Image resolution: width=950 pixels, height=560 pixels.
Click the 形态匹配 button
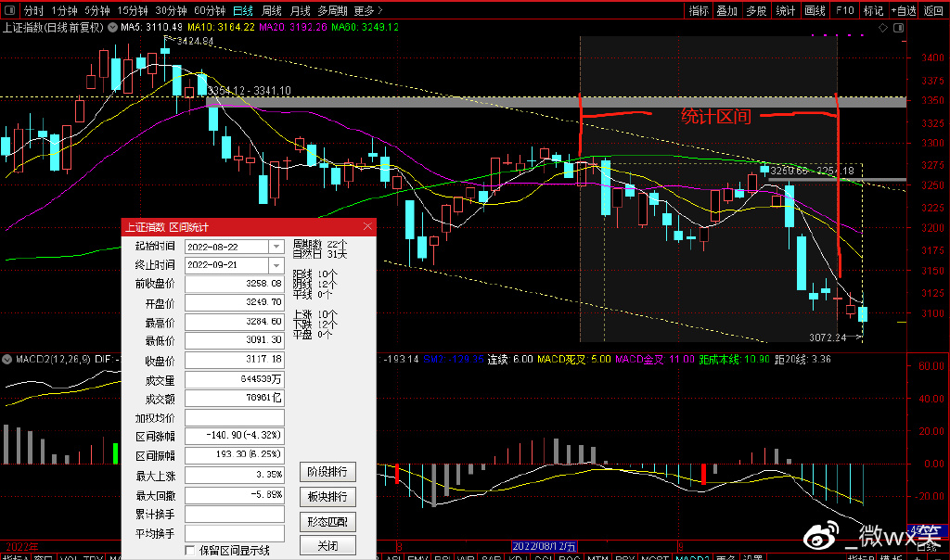(x=327, y=522)
